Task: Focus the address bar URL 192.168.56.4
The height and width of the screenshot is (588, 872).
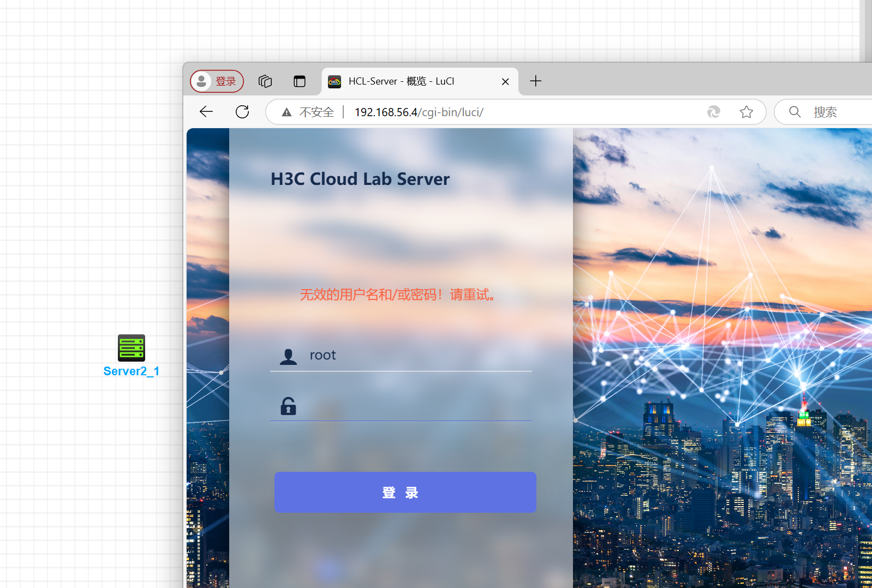Action: tap(419, 112)
